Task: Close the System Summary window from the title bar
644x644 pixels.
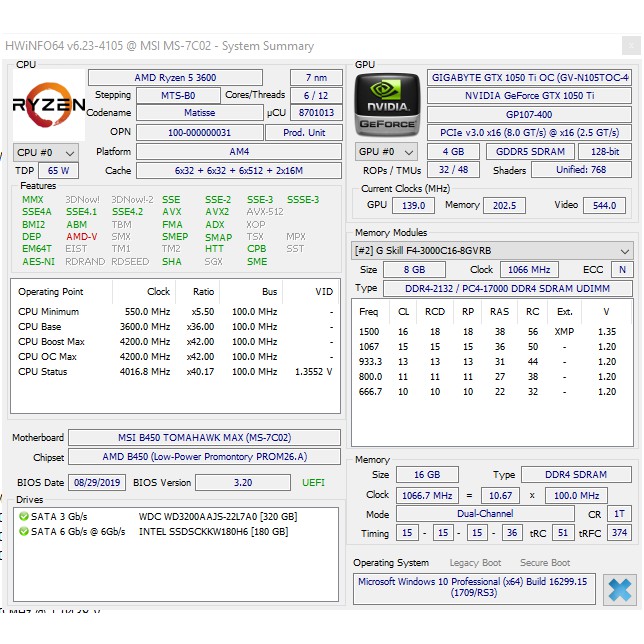Action: tap(631, 45)
